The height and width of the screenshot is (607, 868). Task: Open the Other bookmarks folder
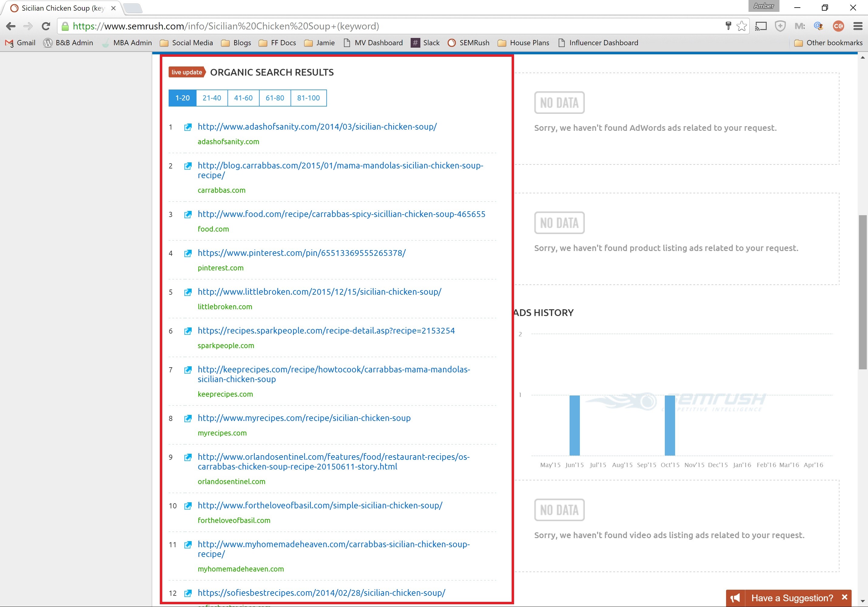coord(828,43)
